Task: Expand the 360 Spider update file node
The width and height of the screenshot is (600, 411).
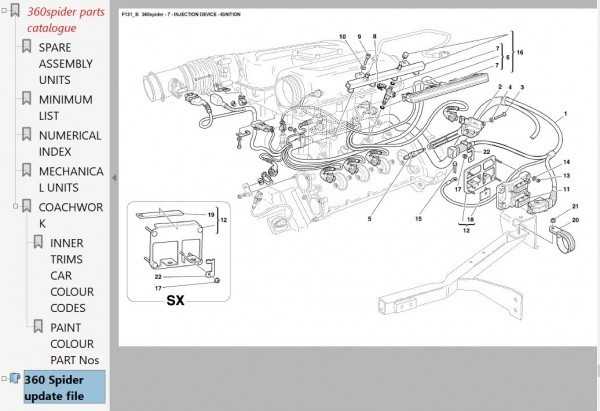Action: [4, 379]
